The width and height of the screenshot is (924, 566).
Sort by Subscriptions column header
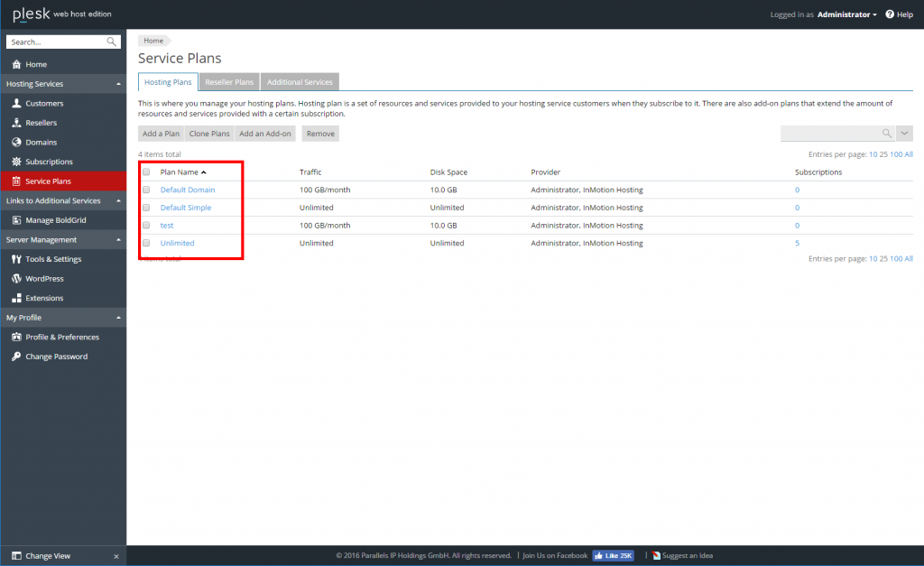click(x=818, y=172)
